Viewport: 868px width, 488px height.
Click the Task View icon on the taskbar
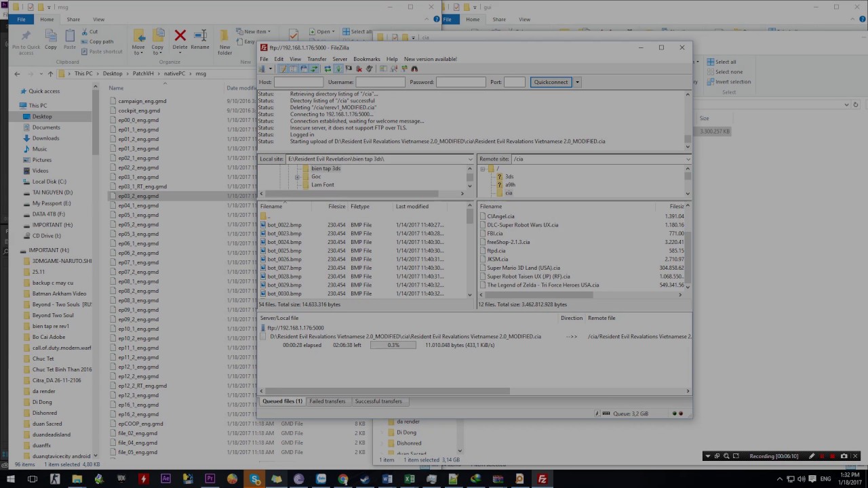click(33, 479)
